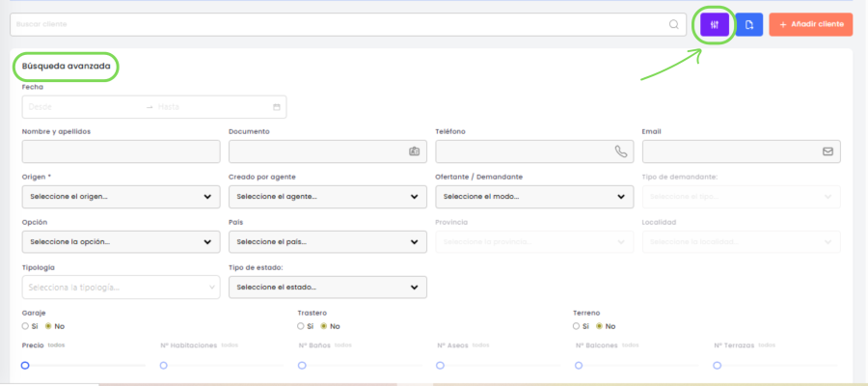Select Sí for Garaje
868x386 pixels.
click(x=25, y=326)
